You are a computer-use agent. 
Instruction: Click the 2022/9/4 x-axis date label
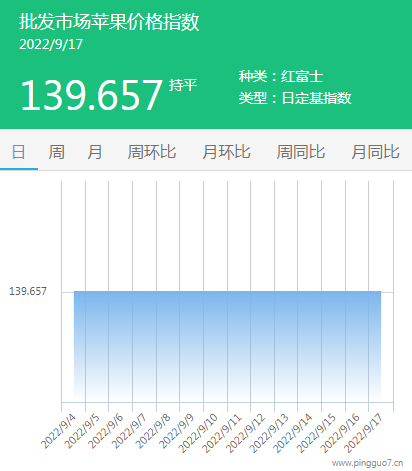58,431
